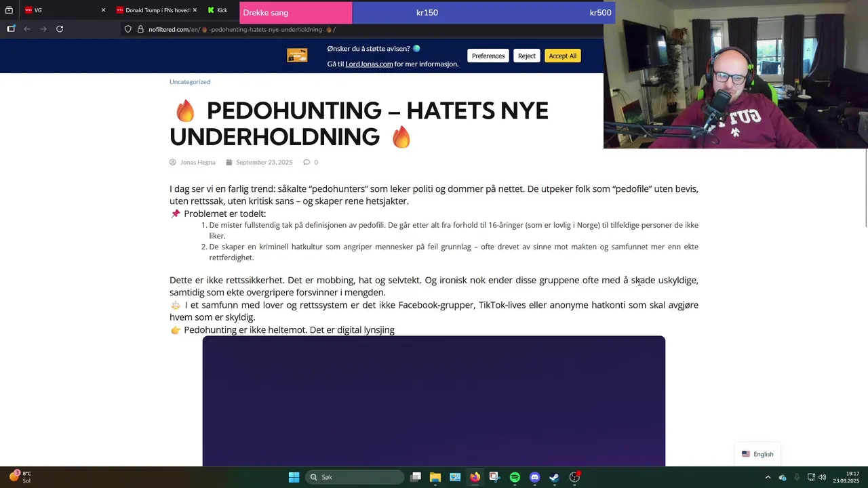Click the tracking protection shield icon
The width and height of the screenshot is (868, 488).
click(x=127, y=29)
